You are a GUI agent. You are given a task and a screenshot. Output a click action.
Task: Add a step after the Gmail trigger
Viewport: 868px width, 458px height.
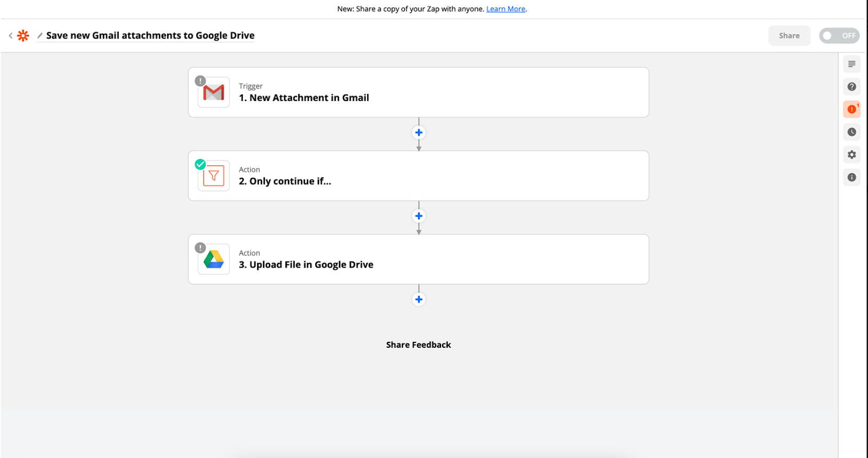pyautogui.click(x=419, y=132)
